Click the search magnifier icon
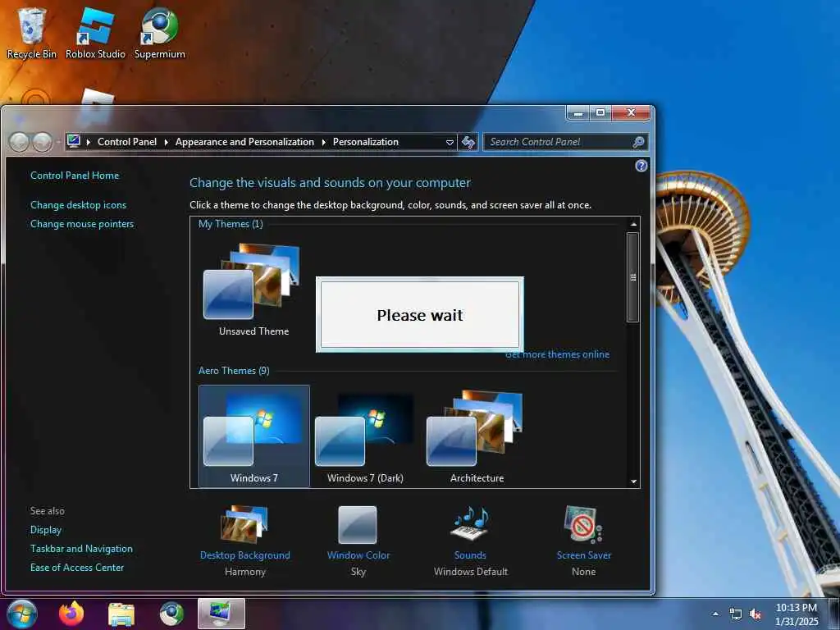The width and height of the screenshot is (840, 630). 638,142
